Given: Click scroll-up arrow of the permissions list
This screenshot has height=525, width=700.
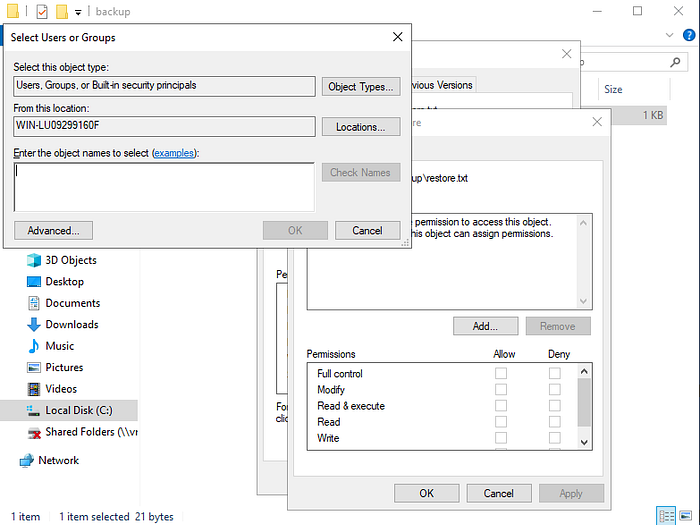Looking at the screenshot, I should pos(584,371).
